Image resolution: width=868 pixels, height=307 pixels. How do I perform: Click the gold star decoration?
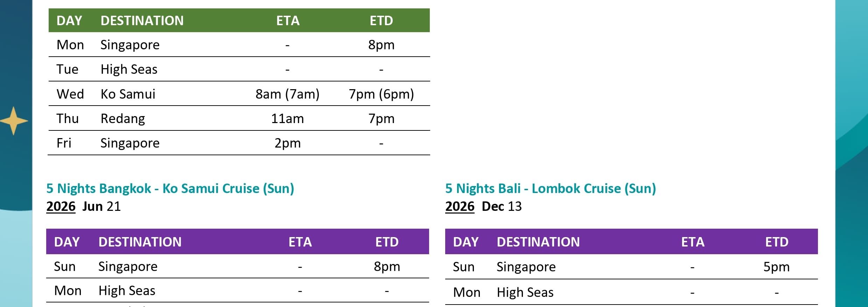(14, 121)
